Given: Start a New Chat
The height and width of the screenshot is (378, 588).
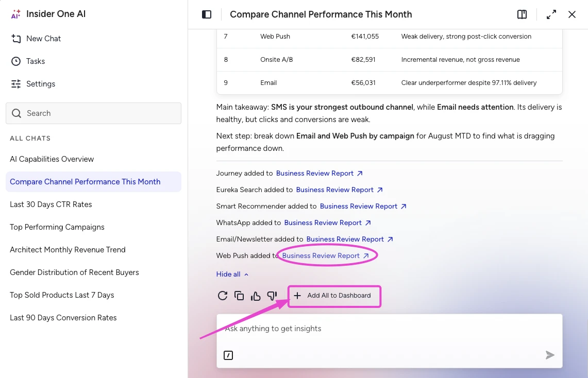Looking at the screenshot, I should [x=36, y=39].
